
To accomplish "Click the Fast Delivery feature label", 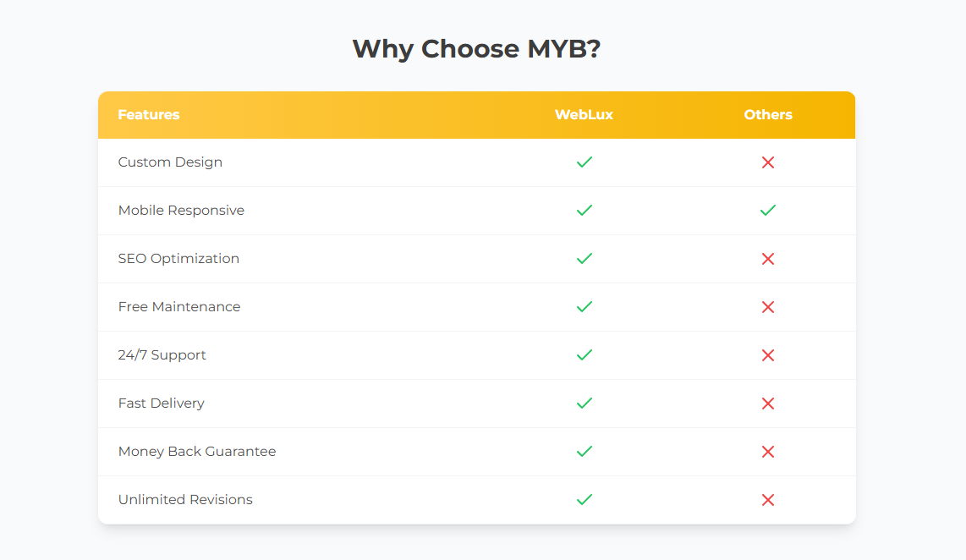I will [x=162, y=404].
